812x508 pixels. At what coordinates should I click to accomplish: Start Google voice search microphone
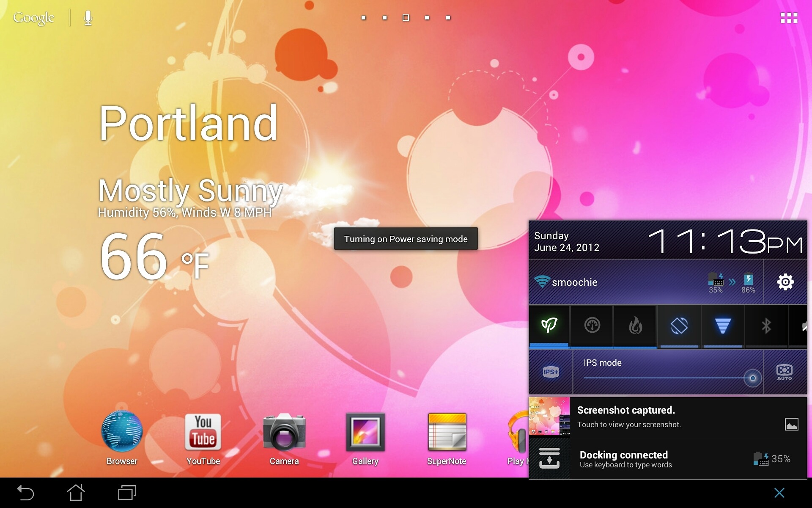pyautogui.click(x=88, y=18)
